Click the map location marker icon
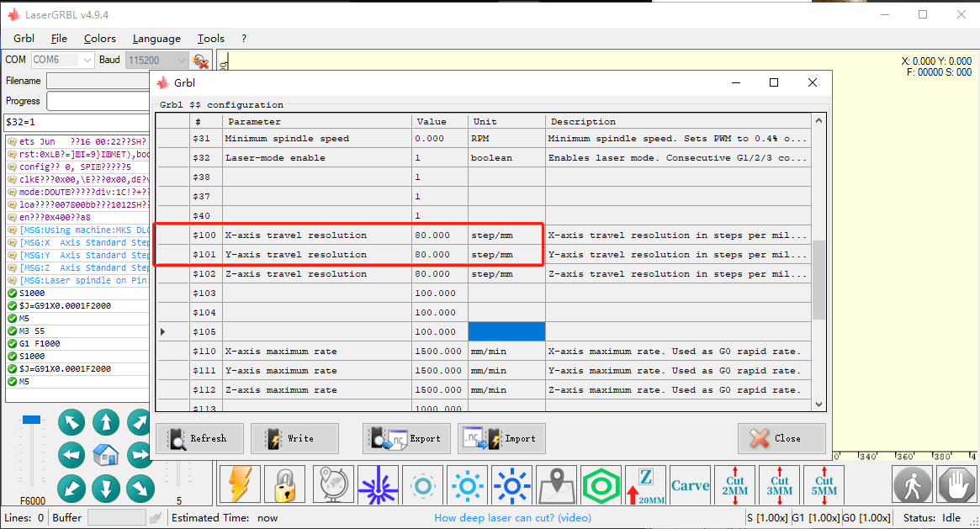980x529 pixels. [x=556, y=485]
